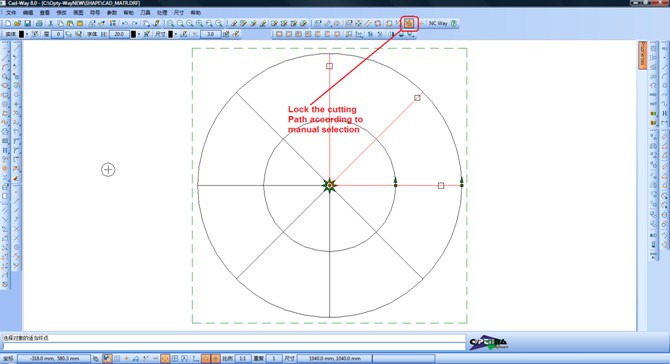Click the scale field showing 1:1
This screenshot has height=364, width=670.
[x=243, y=358]
